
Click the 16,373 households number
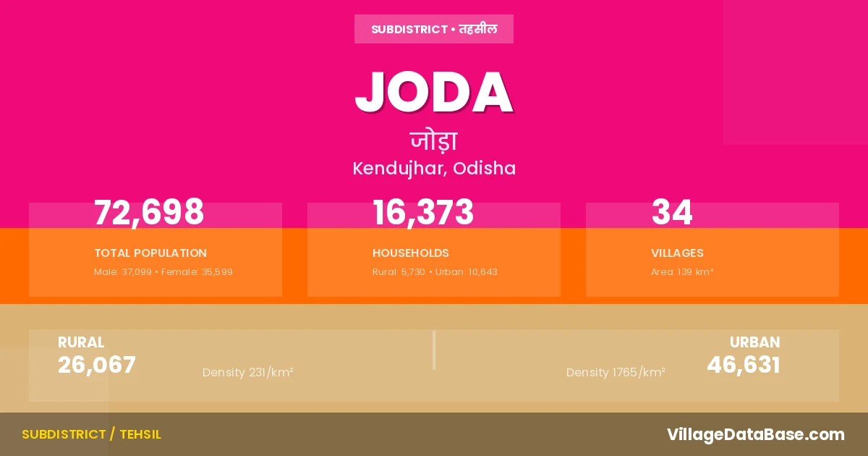423,213
